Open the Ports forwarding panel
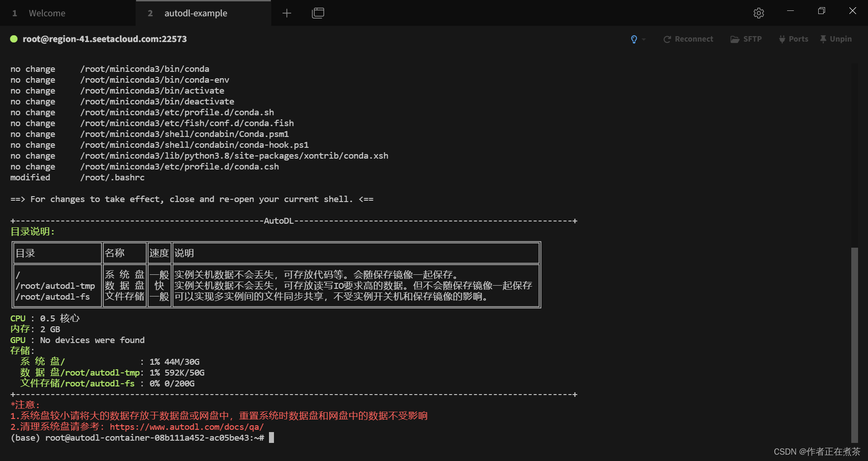The width and height of the screenshot is (868, 461). coord(793,39)
